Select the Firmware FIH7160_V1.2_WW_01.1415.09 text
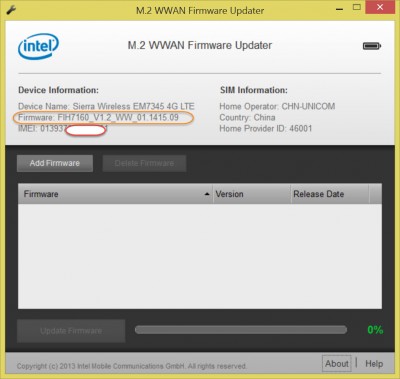400x379 pixels. [98, 117]
